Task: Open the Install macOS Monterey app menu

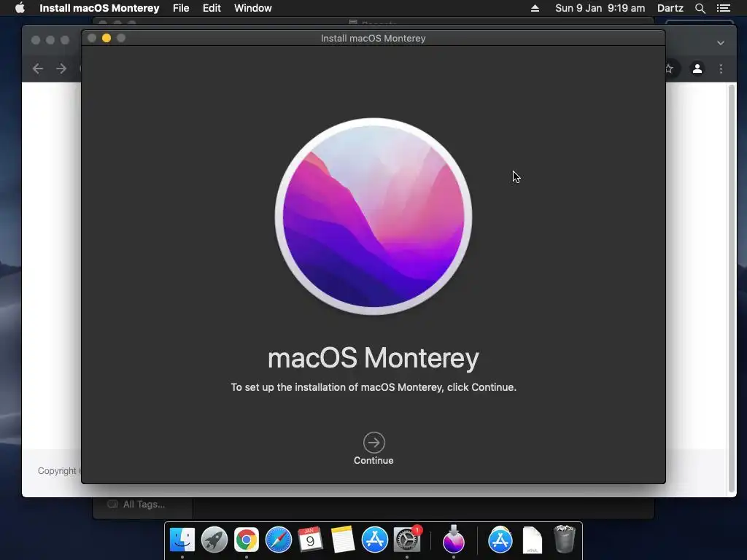Action: 99,8
